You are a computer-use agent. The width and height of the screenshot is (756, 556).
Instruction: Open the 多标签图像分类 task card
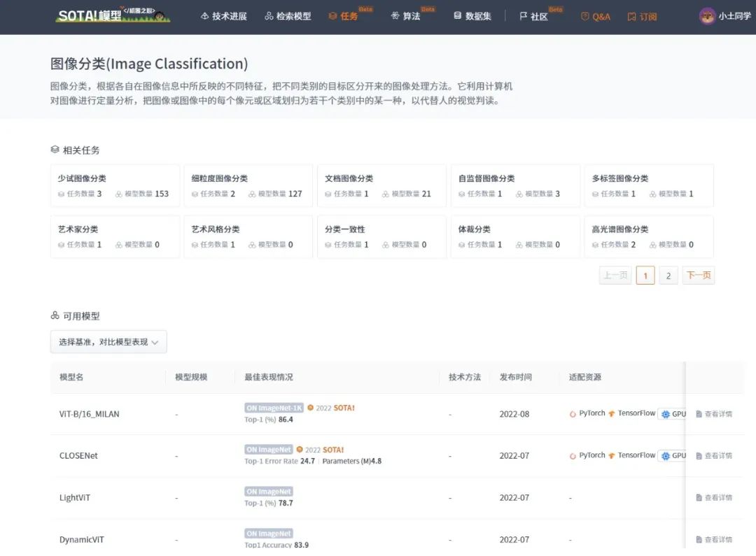click(x=649, y=185)
